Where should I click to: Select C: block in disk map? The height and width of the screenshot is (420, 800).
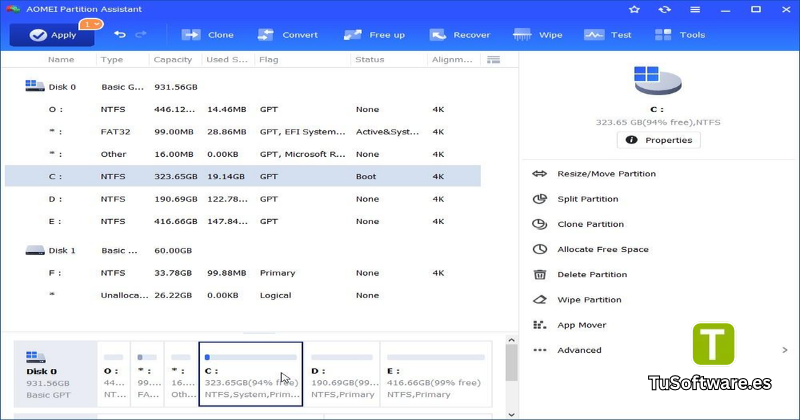(251, 375)
